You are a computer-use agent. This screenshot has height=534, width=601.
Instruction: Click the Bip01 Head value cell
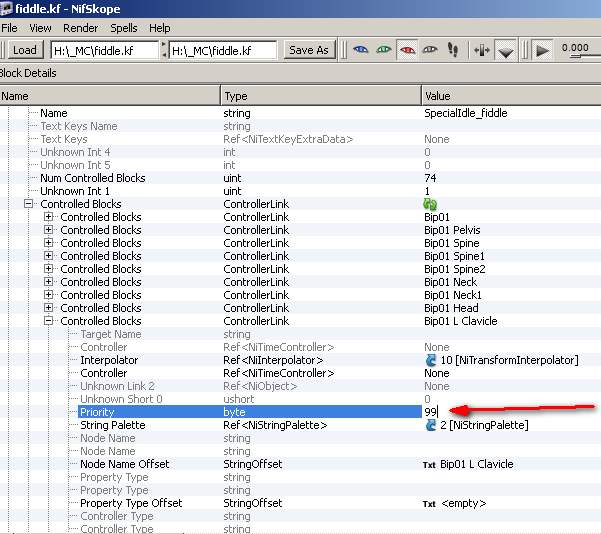[451, 308]
